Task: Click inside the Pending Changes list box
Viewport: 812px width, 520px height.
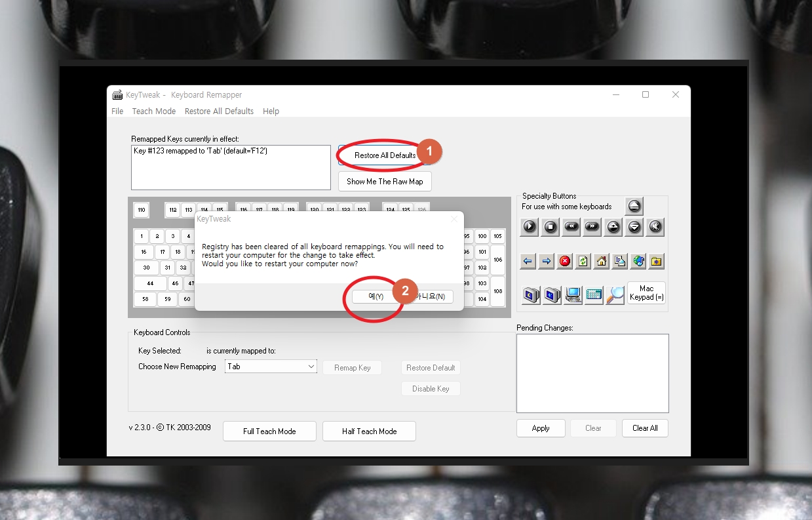Action: 592,373
